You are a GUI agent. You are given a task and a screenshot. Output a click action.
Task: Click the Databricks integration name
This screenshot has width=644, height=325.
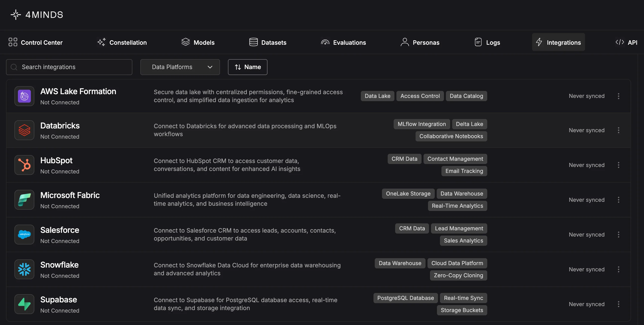[60, 125]
